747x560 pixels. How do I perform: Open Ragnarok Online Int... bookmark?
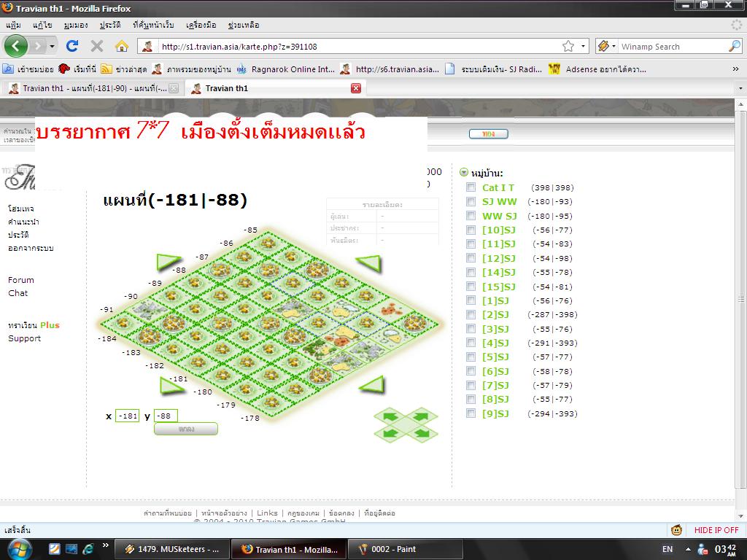pos(286,69)
